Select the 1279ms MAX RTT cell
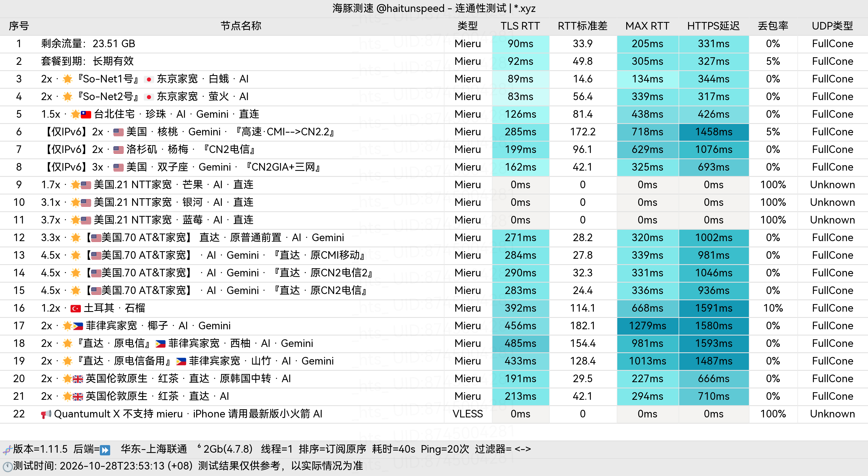Image resolution: width=868 pixels, height=476 pixels. 647,326
